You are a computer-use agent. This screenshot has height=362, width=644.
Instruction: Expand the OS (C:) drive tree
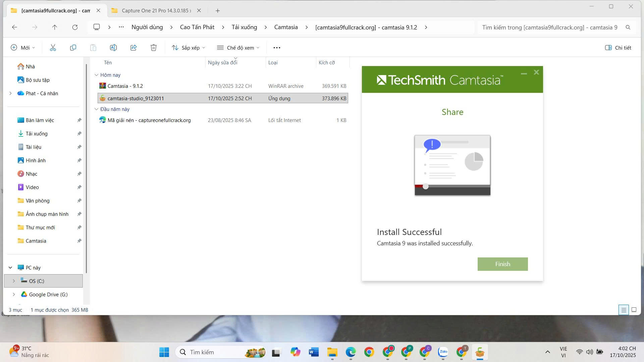point(14,281)
